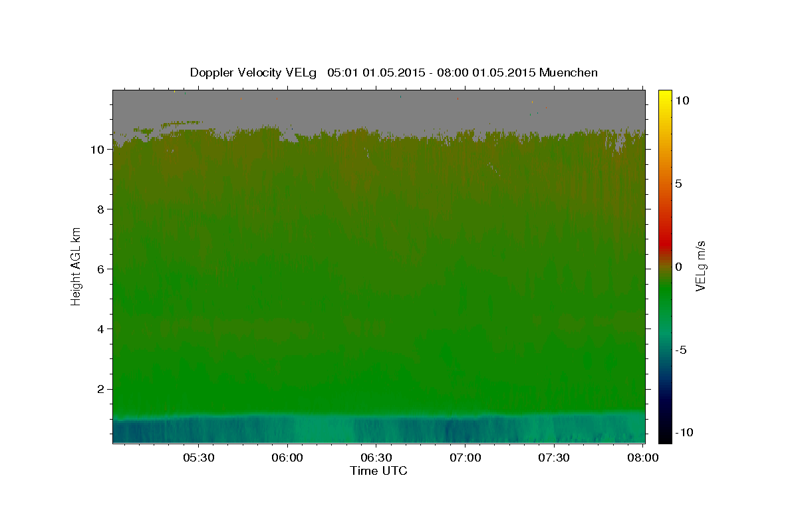
Task: Click the colorbar label '-5'
Action: [682, 350]
